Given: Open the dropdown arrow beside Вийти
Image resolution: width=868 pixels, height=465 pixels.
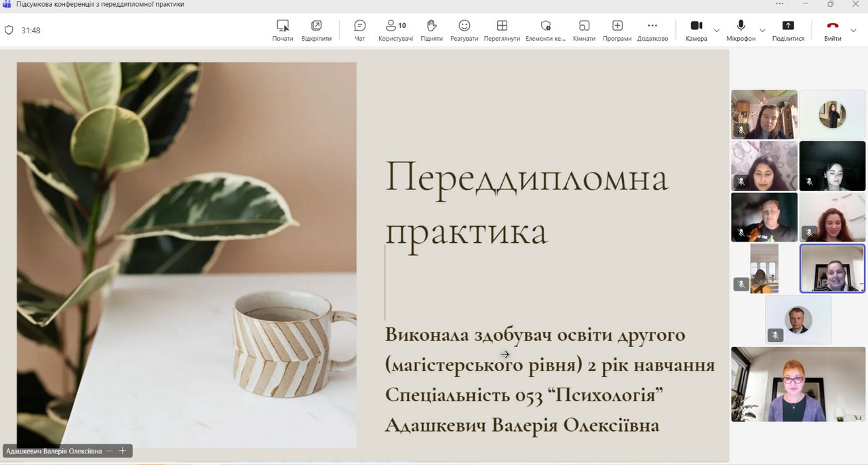Looking at the screenshot, I should tap(853, 31).
